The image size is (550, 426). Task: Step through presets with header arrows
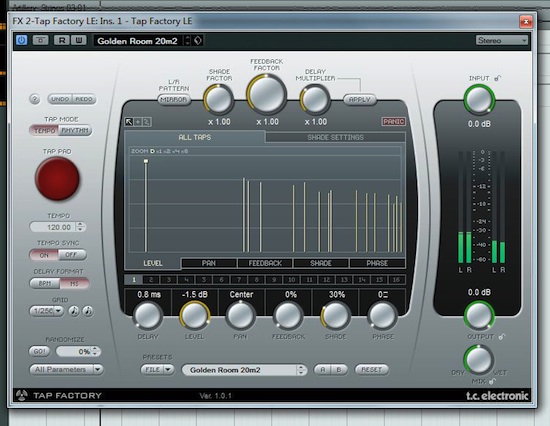(x=188, y=41)
